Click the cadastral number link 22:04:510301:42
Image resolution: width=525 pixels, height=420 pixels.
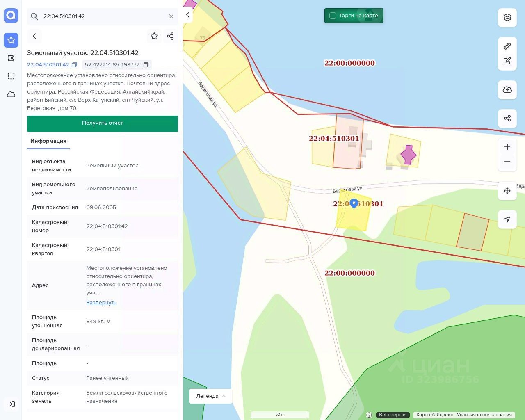[48, 65]
